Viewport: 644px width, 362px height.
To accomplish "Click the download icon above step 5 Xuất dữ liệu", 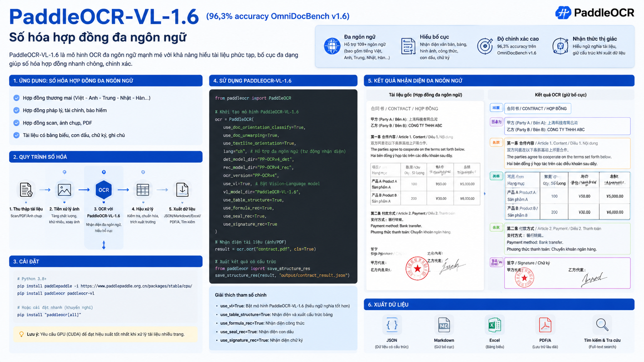I will pyautogui.click(x=182, y=190).
